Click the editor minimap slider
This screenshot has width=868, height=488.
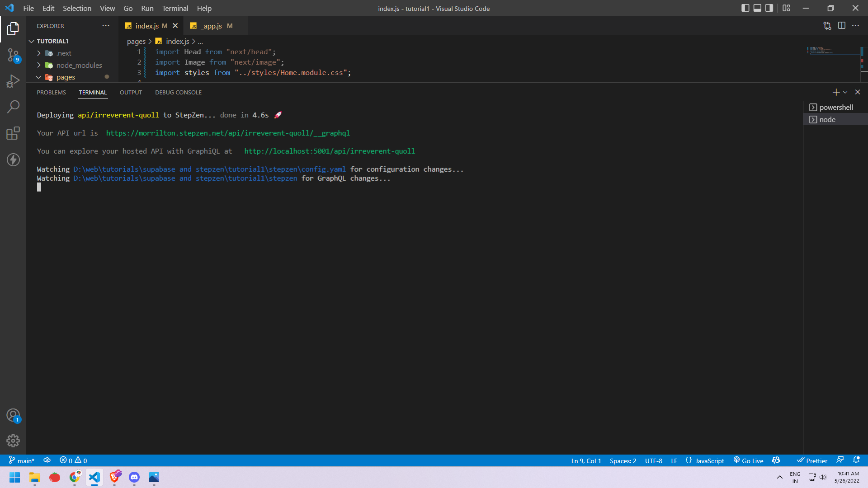click(833, 50)
